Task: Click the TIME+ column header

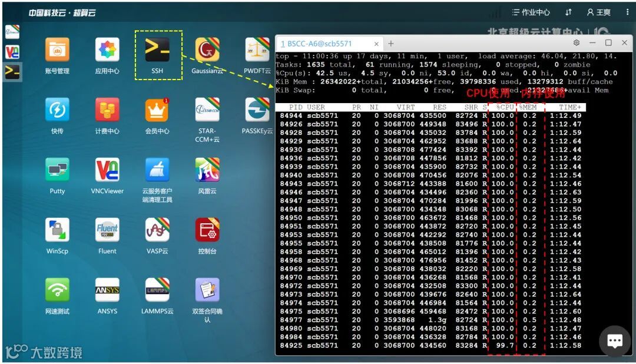Action: pos(570,107)
